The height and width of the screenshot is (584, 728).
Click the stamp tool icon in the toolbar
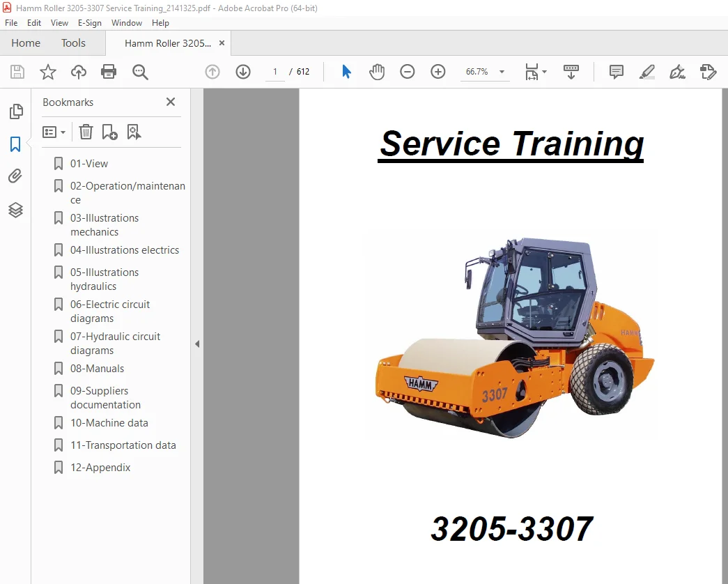point(708,72)
